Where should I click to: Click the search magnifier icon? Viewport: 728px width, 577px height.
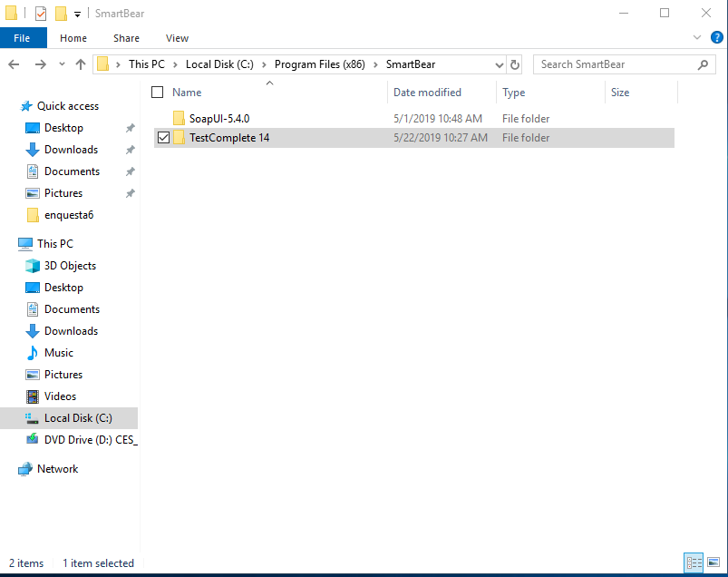pos(703,64)
